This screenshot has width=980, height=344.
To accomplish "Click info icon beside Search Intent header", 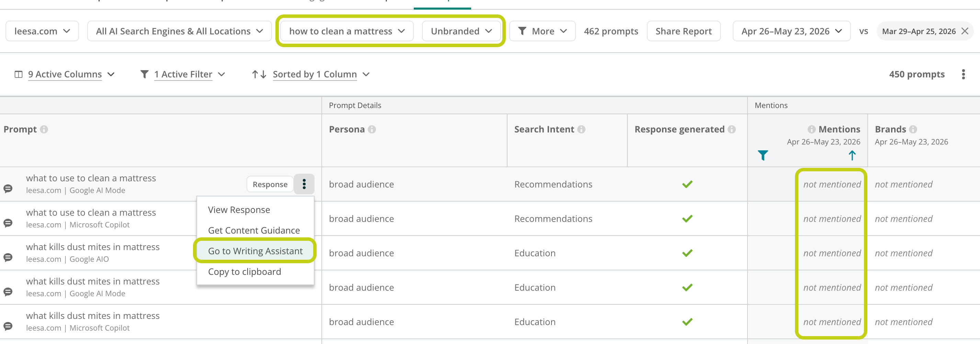I will coord(581,130).
